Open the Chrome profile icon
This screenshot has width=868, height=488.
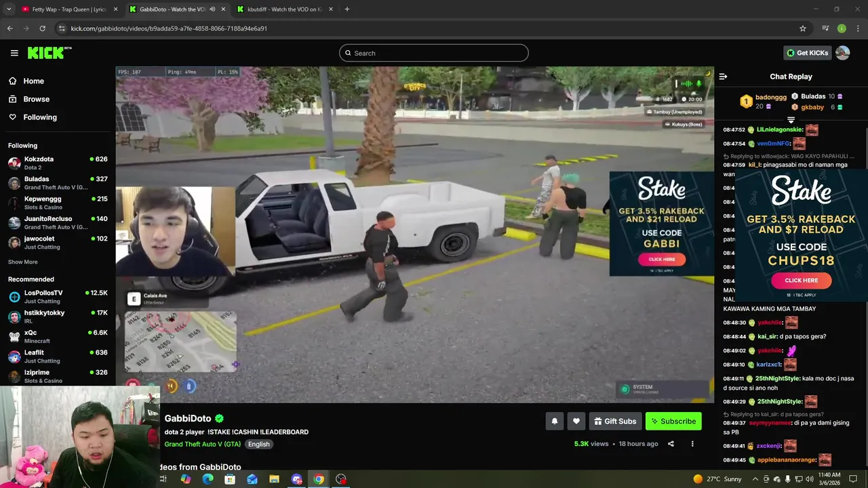click(x=842, y=28)
